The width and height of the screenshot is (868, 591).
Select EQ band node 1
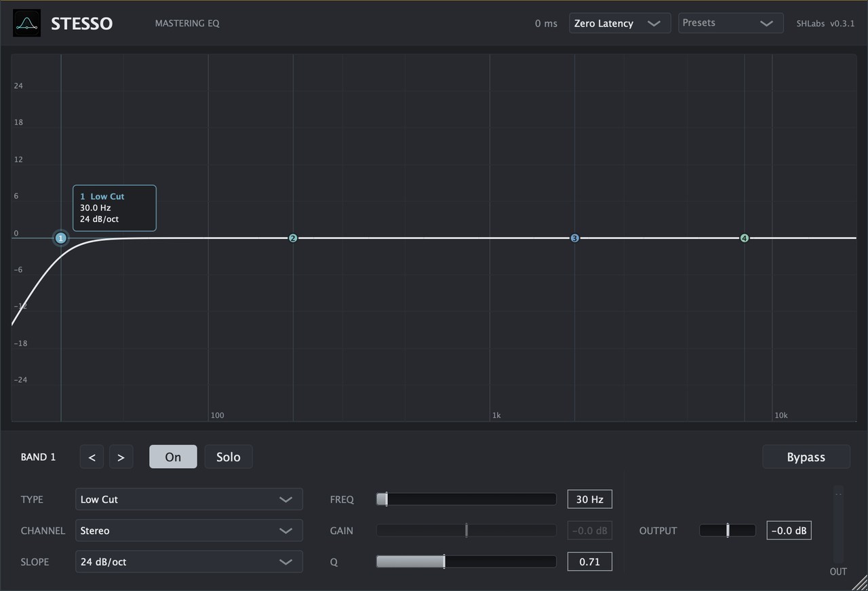pos(61,238)
